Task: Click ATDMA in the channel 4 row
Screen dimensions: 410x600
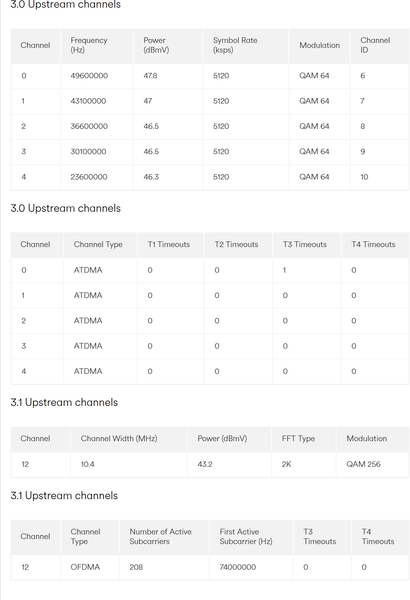Action: tap(88, 371)
